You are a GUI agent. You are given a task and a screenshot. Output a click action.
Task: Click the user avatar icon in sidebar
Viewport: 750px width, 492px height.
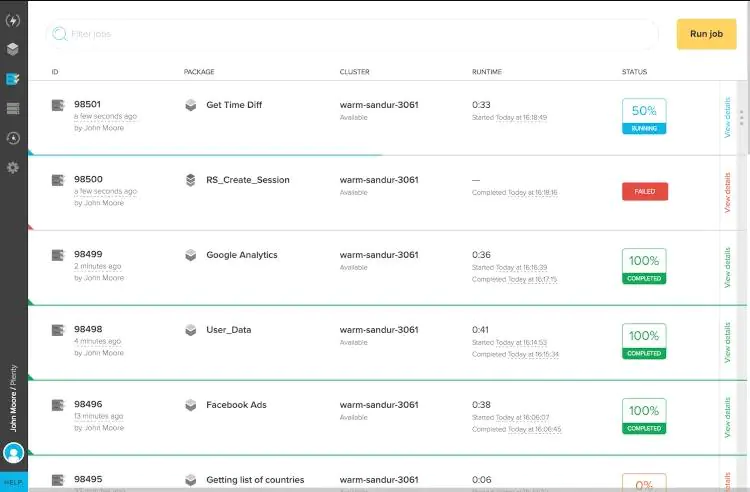point(13,452)
